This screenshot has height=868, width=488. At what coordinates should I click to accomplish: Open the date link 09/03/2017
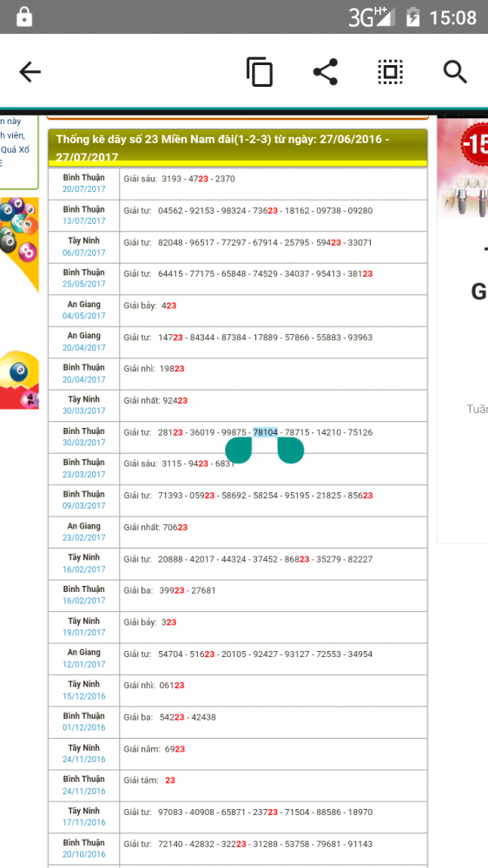[83, 506]
